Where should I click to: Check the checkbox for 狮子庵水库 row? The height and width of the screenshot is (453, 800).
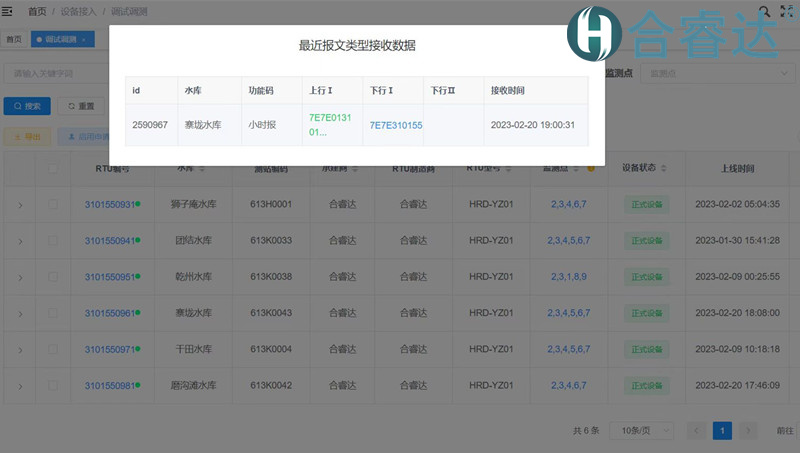click(x=53, y=204)
